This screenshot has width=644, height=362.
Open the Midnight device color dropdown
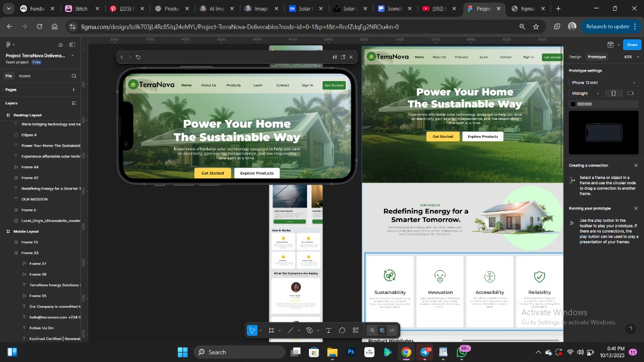pyautogui.click(x=586, y=94)
